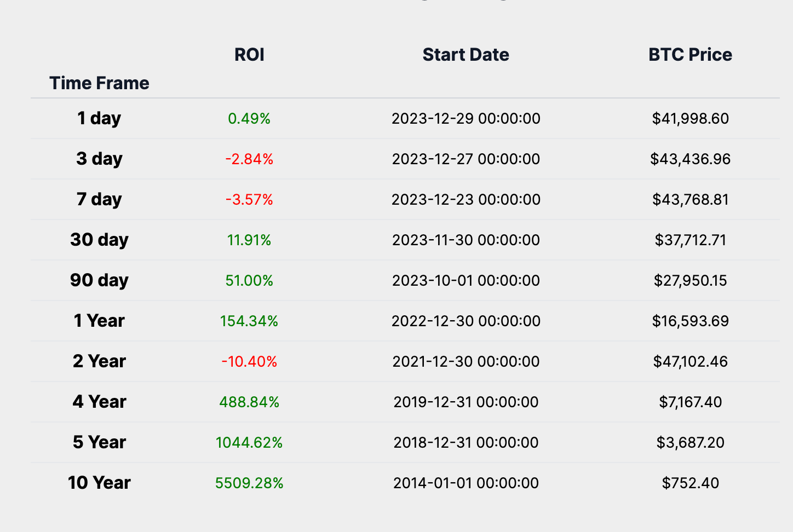The image size is (793, 532).
Task: Select the 1 Year time frame label
Action: (99, 321)
